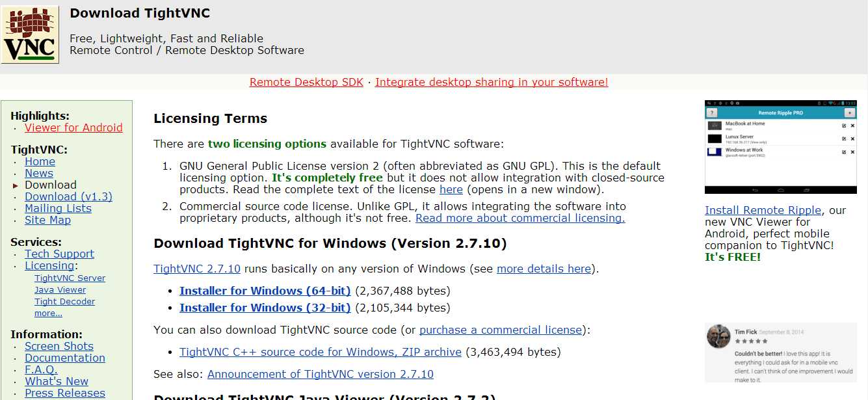The width and height of the screenshot is (868, 400).
Task: Open the F.A.Q. page
Action: coord(41,369)
